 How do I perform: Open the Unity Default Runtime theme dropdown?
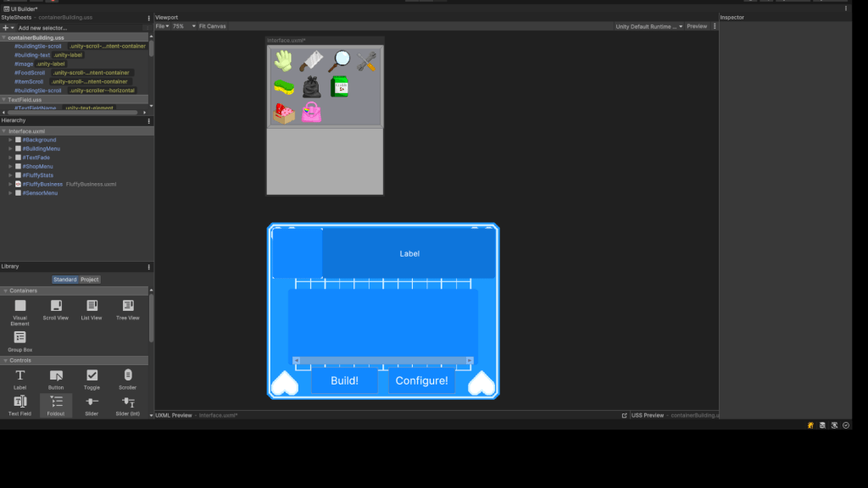(648, 26)
